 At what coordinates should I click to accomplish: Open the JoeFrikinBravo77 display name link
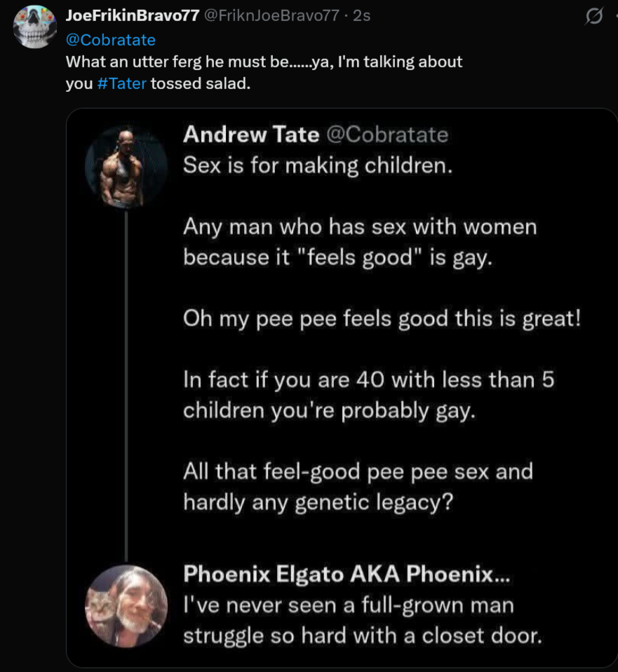[x=132, y=17]
